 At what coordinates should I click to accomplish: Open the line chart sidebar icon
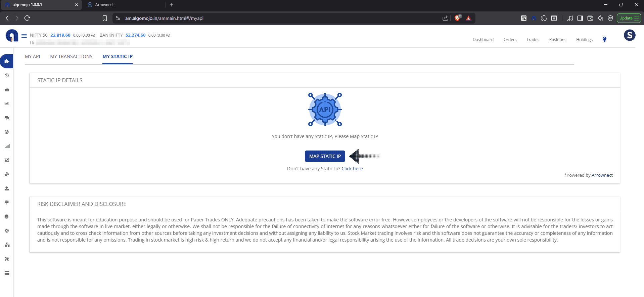click(x=7, y=104)
